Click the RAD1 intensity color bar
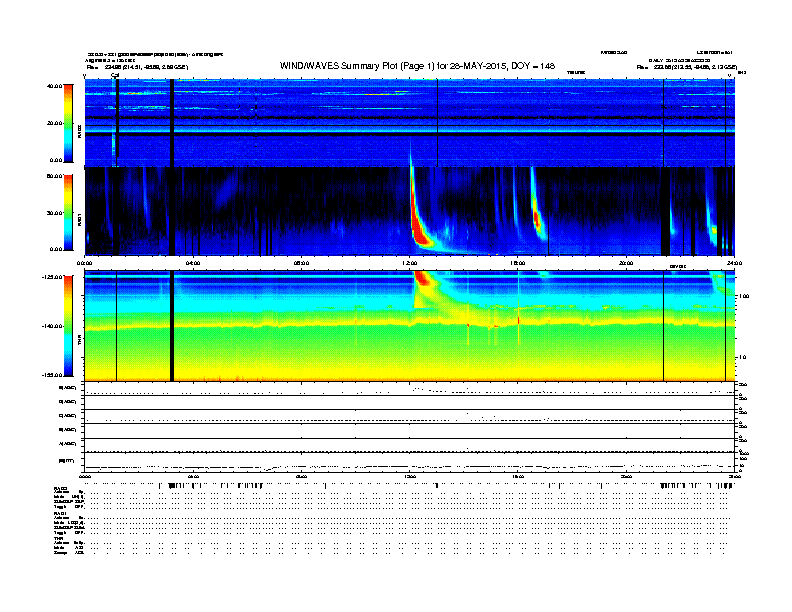The width and height of the screenshot is (792, 612). [x=68, y=212]
